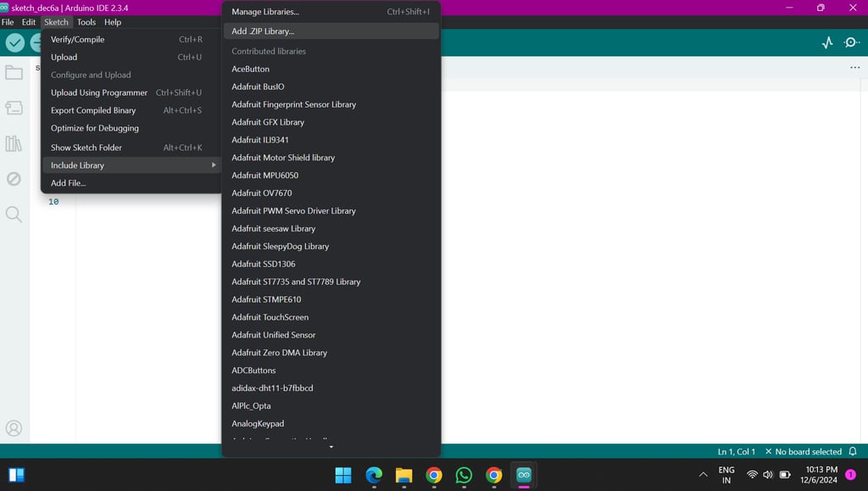Click the battery tray icon
This screenshot has height=491, width=868.
785,474
